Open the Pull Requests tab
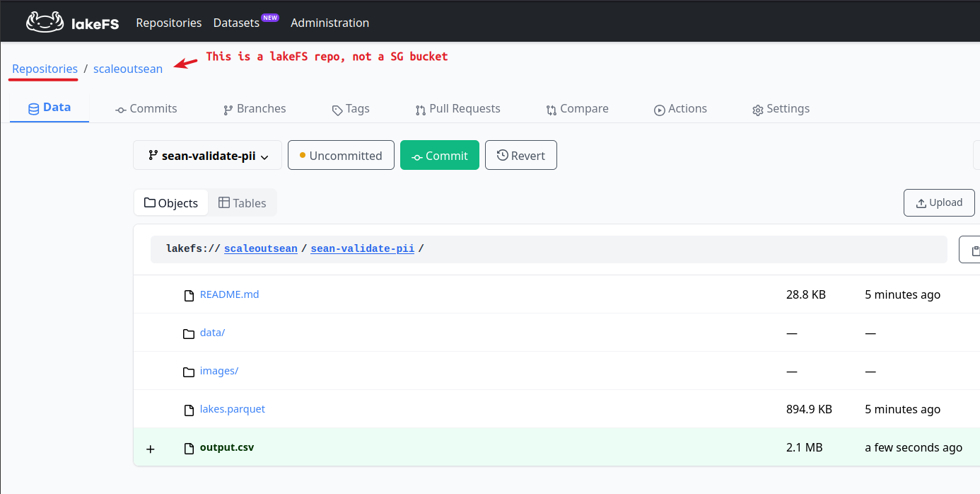This screenshot has width=980, height=494. (458, 108)
